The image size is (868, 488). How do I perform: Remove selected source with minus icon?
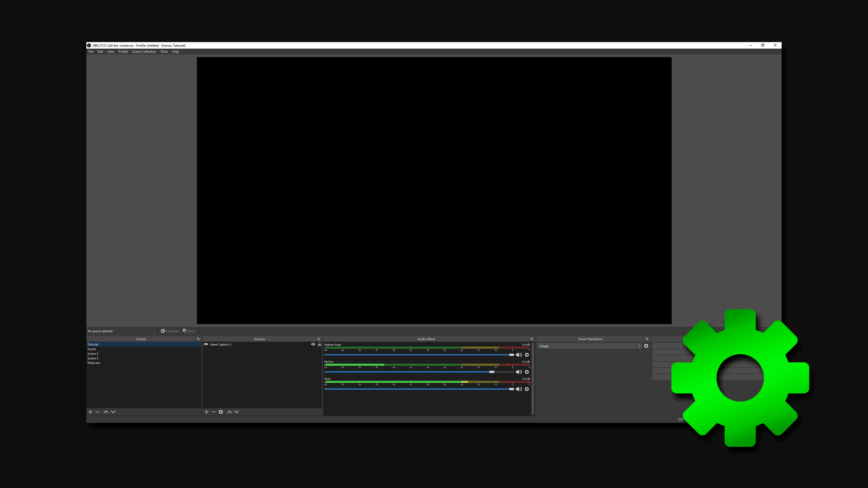[214, 412]
